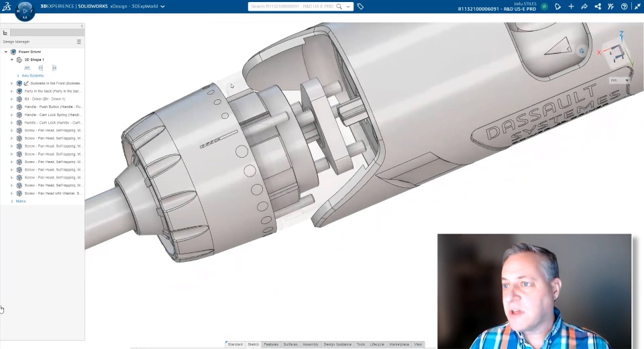Click the plus Add icon
This screenshot has width=644, height=349.
[571, 7]
